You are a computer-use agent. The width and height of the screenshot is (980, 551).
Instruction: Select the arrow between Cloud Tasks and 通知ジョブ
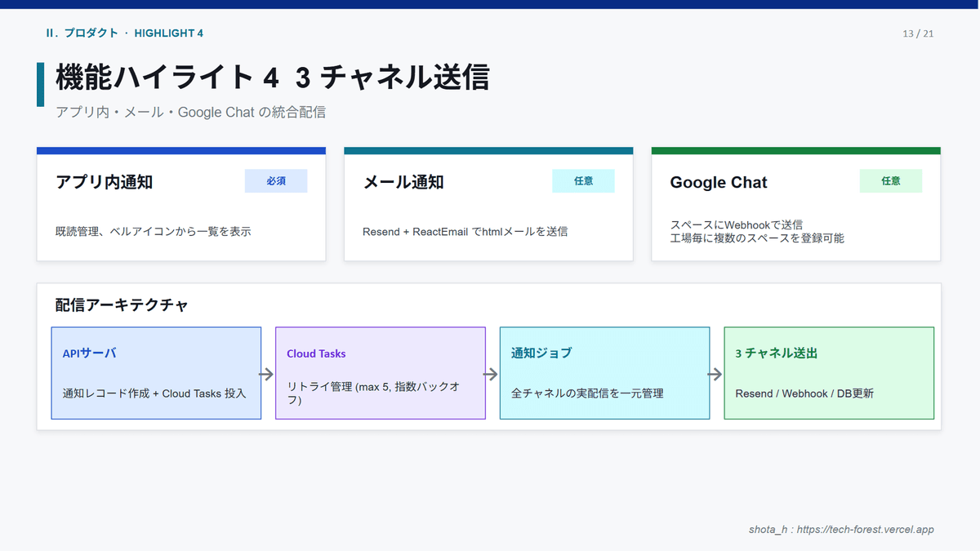(x=491, y=373)
